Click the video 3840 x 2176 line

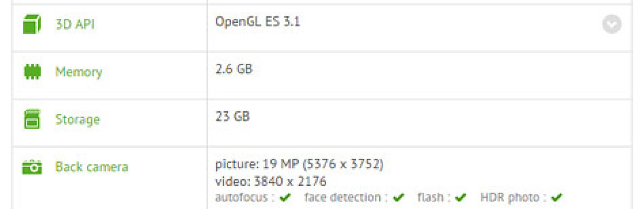271,181
